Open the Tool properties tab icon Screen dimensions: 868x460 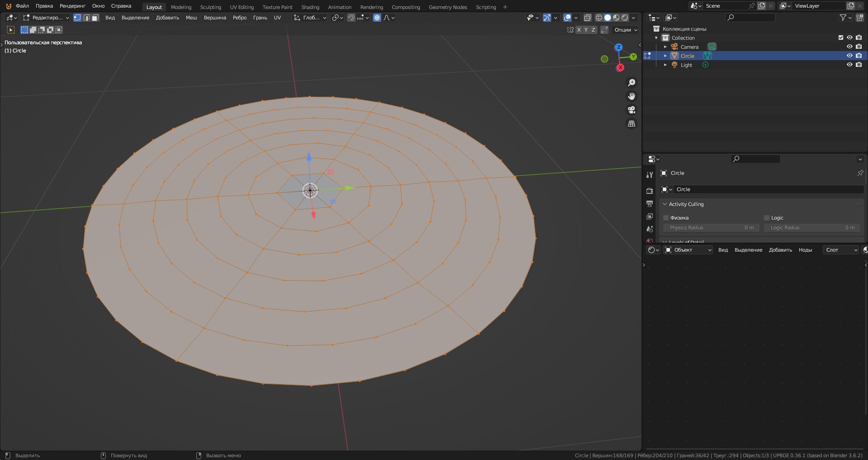click(x=650, y=175)
